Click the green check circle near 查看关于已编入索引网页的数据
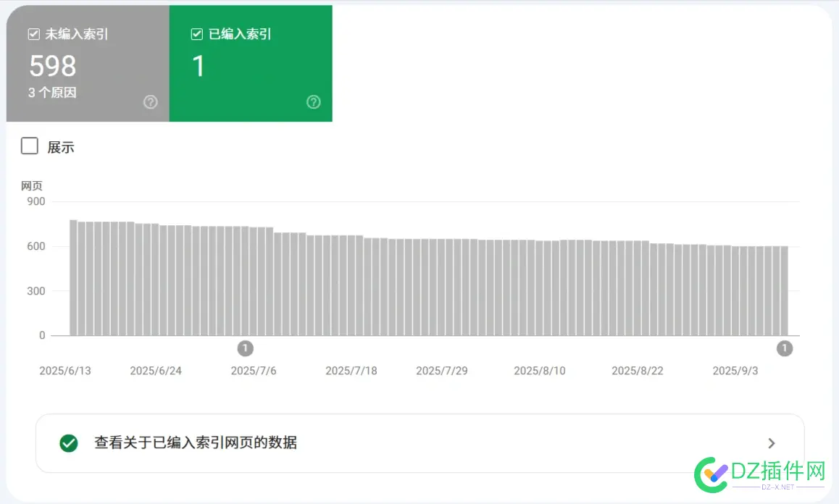Viewport: 839px width, 504px height. (x=68, y=443)
